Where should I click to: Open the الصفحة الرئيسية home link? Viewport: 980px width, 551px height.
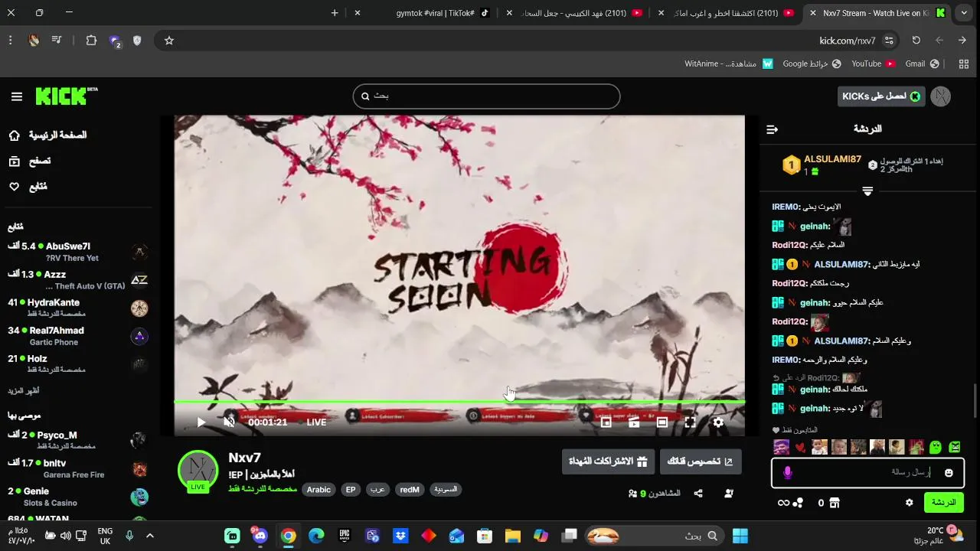tap(47, 135)
